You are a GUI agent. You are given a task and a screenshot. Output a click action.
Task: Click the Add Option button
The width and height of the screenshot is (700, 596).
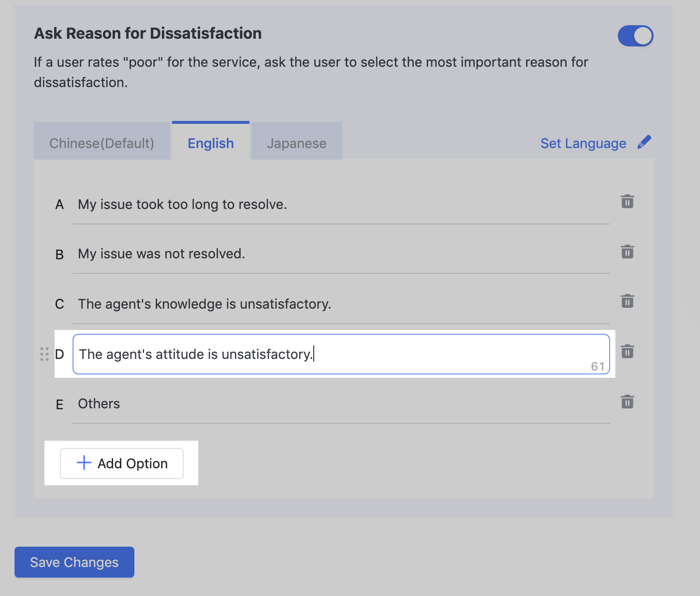pyautogui.click(x=121, y=463)
